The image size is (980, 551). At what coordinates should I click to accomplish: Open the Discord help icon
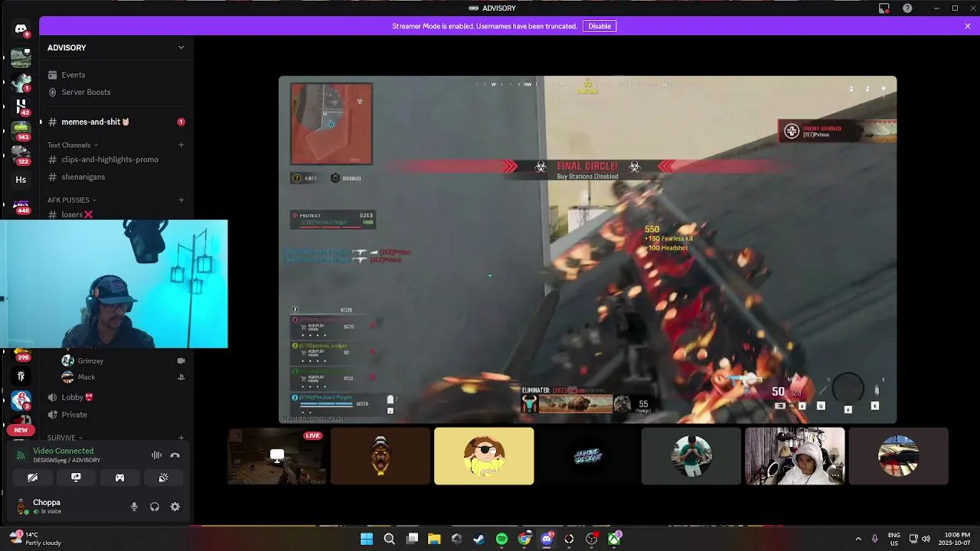pos(907,8)
